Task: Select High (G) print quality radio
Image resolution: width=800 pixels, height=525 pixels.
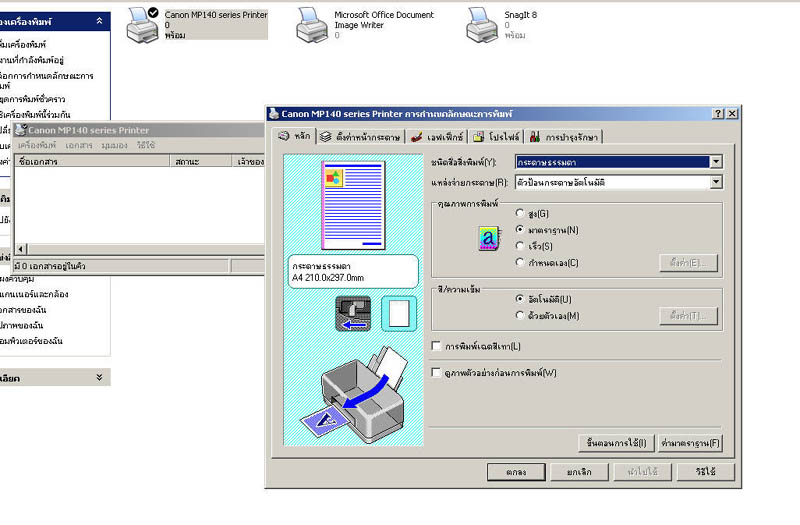Action: click(x=520, y=213)
